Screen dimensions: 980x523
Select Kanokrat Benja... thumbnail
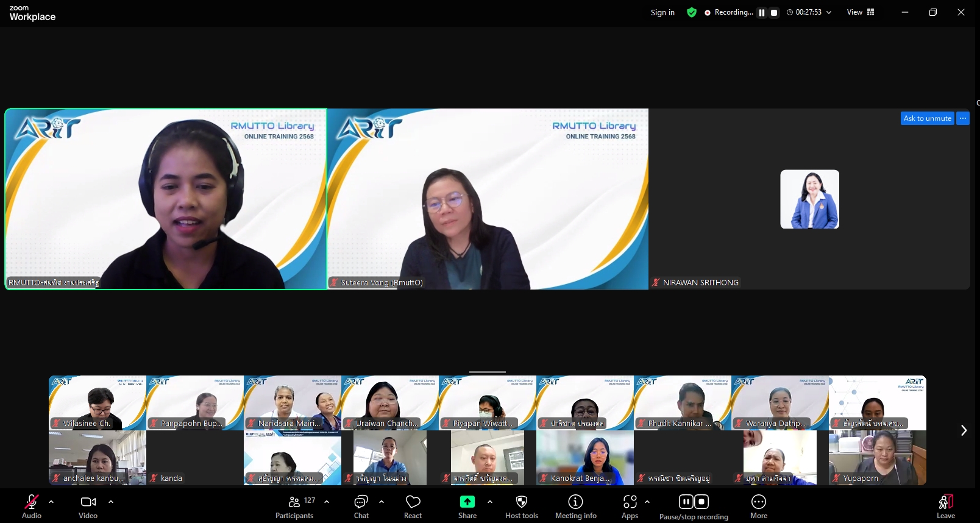pyautogui.click(x=585, y=458)
